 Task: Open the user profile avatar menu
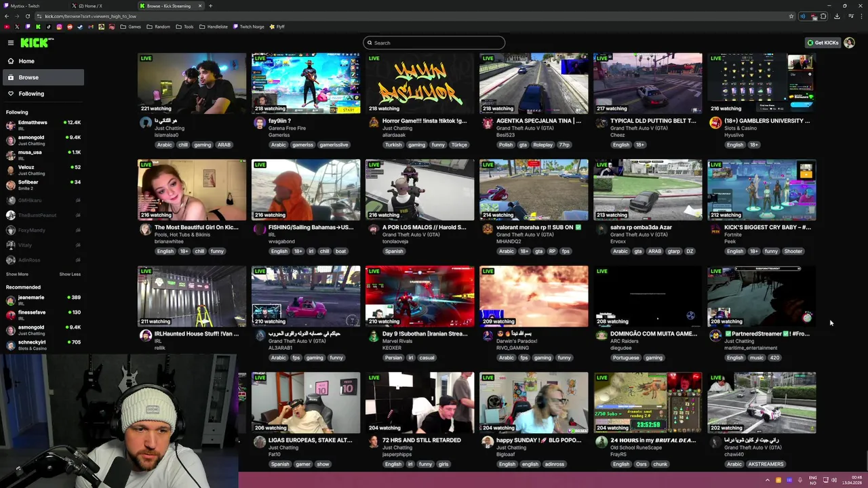pyautogui.click(x=849, y=43)
